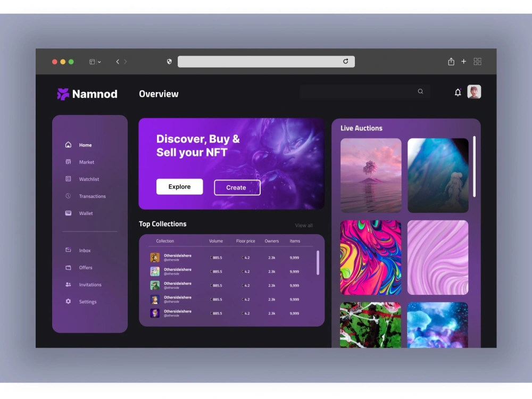Open notifications bell
This screenshot has width=532, height=399.
click(458, 92)
